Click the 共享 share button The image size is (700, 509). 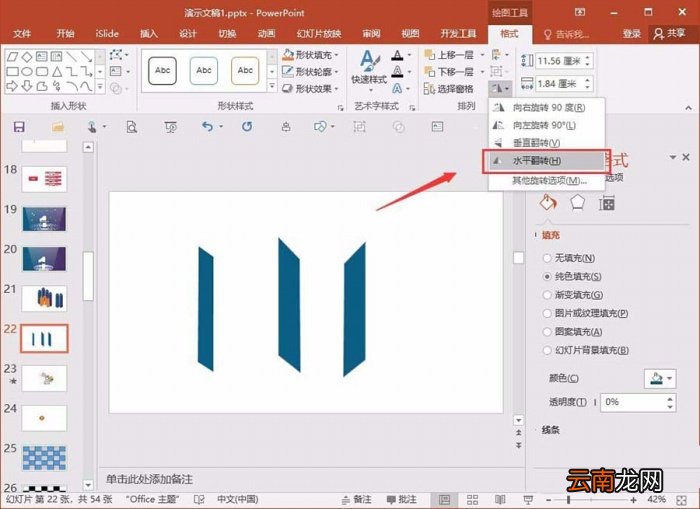pyautogui.click(x=669, y=33)
